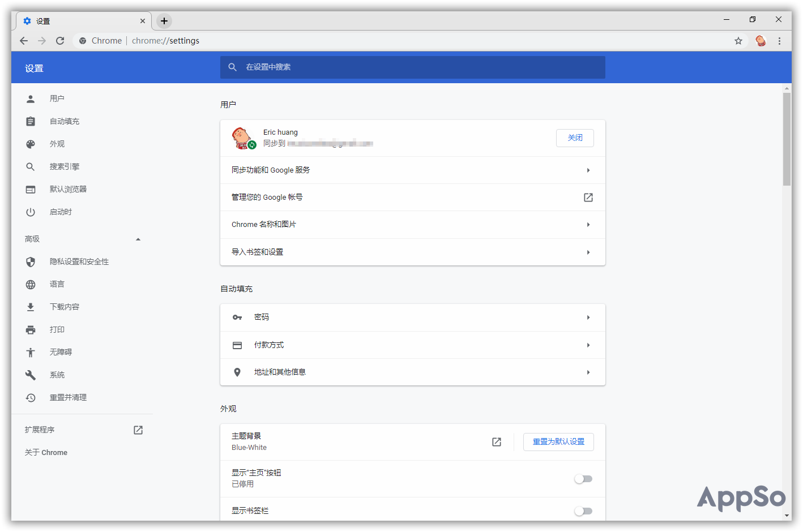Click the 下载内容 label in sidebar
Image resolution: width=803 pixels, height=532 pixels.
click(x=65, y=307)
